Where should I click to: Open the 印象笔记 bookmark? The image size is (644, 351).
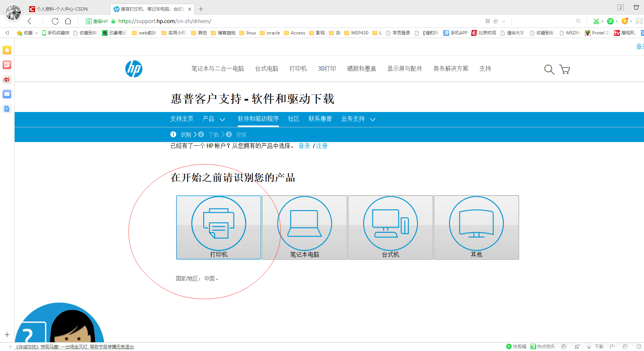pos(114,33)
